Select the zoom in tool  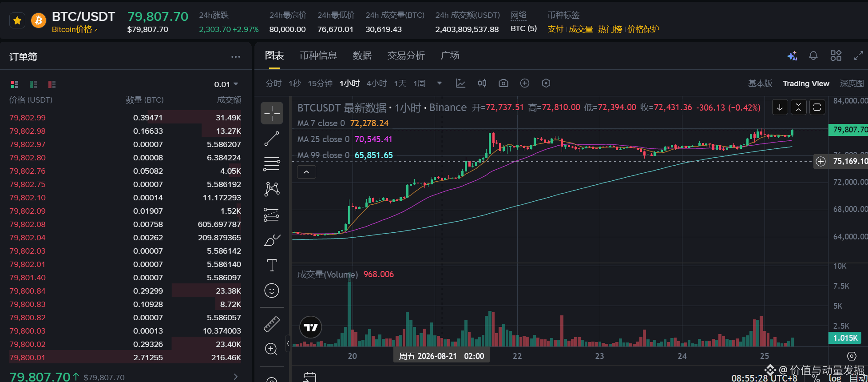272,349
